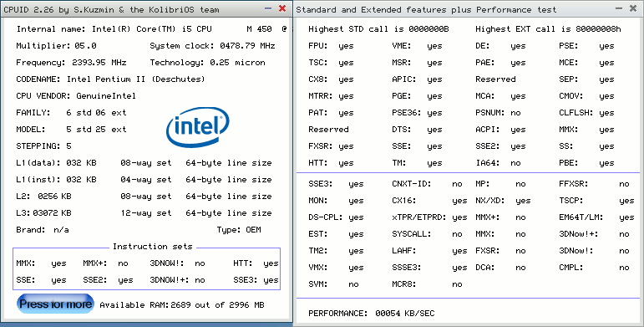Click L3: 03072 KB cache entry
This screenshot has width=644, height=327.
tap(43, 213)
